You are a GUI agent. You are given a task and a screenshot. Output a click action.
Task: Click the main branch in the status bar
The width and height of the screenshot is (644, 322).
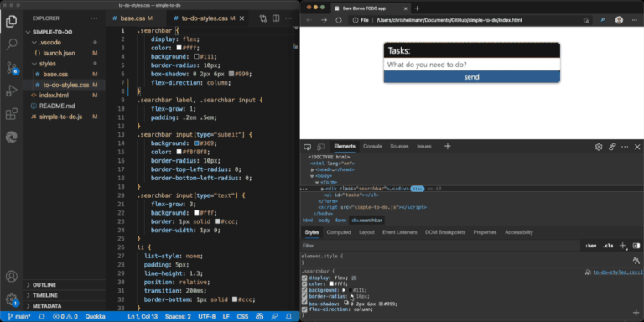coord(19,317)
